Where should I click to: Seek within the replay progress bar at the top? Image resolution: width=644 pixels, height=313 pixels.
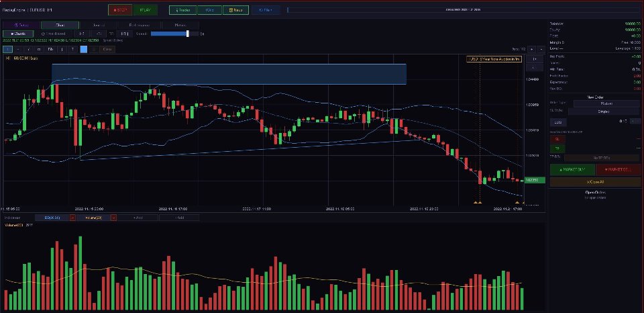(463, 9)
